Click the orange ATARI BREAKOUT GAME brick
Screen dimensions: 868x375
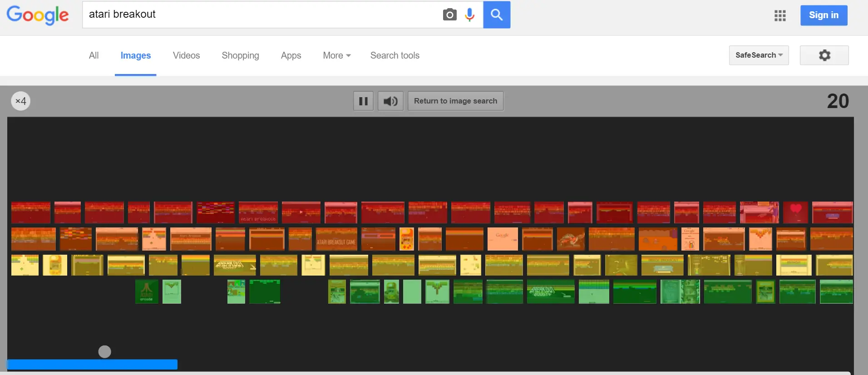pyautogui.click(x=336, y=239)
